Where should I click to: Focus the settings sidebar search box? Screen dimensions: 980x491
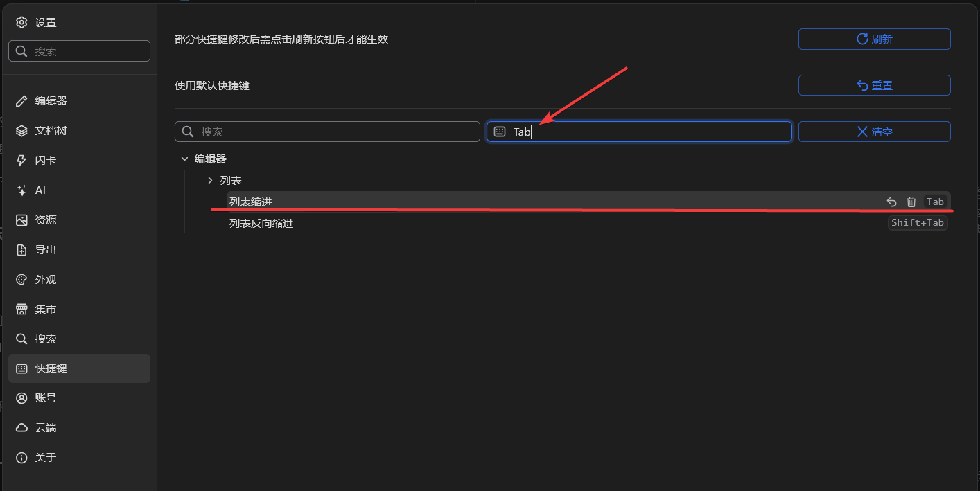pos(79,51)
